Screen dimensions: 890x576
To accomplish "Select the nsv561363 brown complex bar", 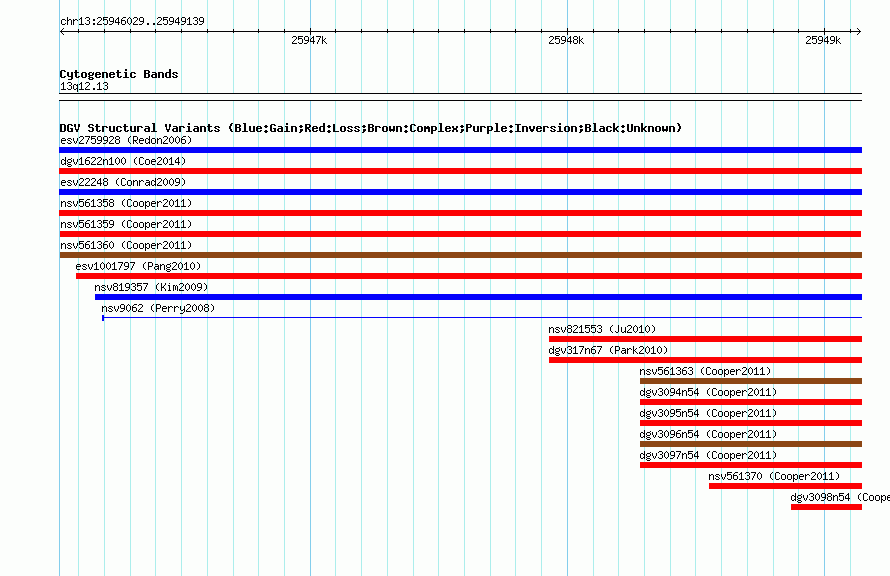I will [750, 381].
